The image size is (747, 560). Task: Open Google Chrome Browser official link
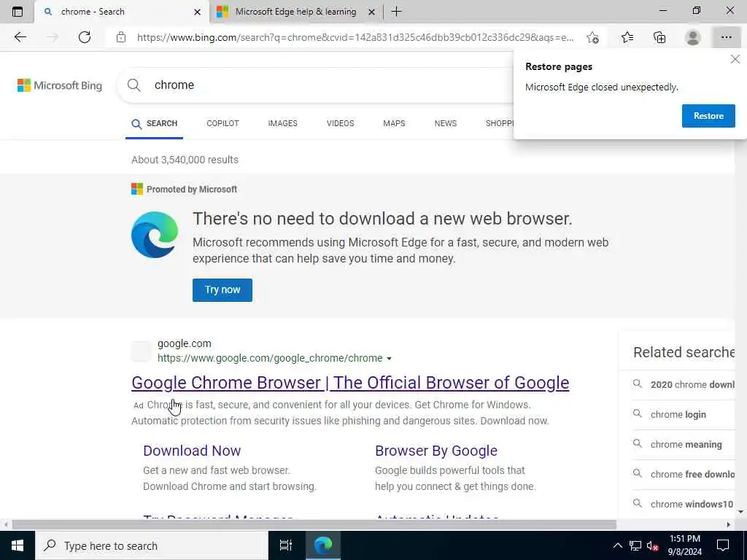pyautogui.click(x=350, y=383)
